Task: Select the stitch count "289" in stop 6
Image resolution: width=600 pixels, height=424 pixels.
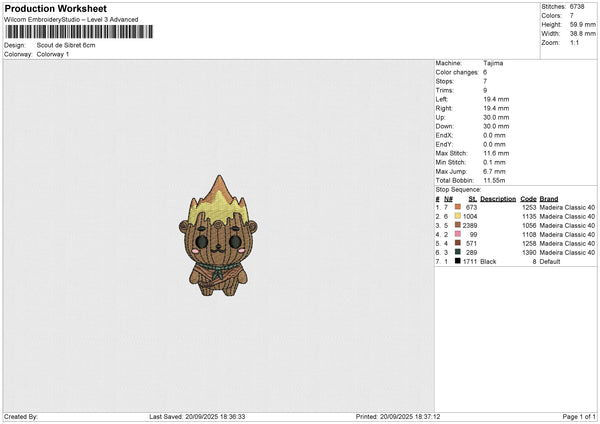Action: (x=471, y=253)
